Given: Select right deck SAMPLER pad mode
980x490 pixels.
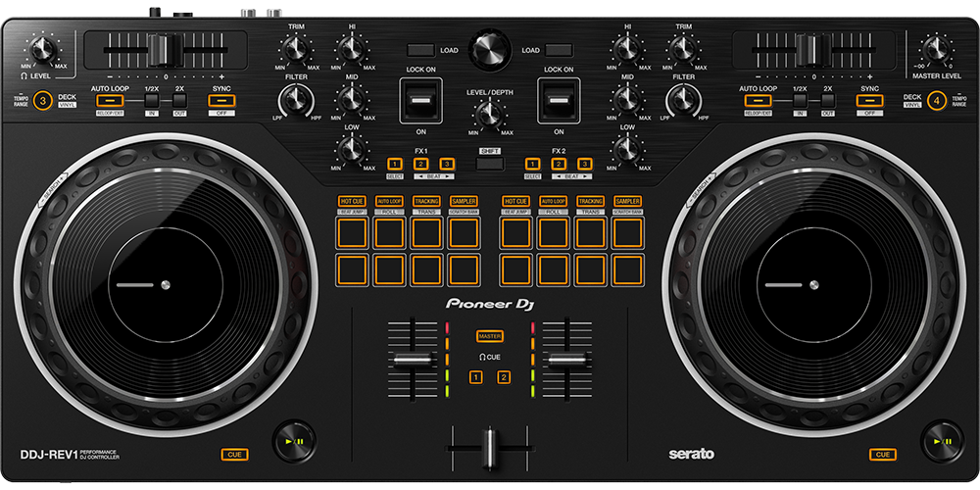Looking at the screenshot, I should (627, 201).
